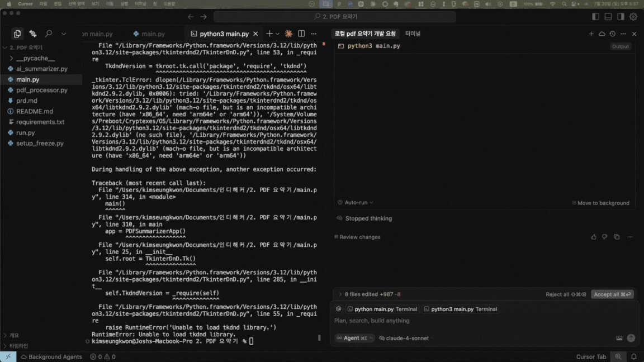Screen dimensions: 644x362
Task: Expand more sidebar views chevron
Action: 64,34
